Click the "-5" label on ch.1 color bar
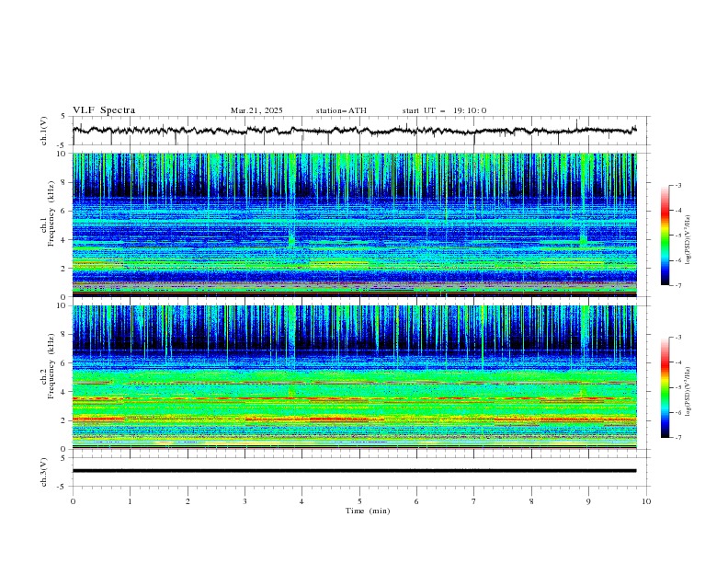Viewport: 728px width, 563px height. pos(678,236)
